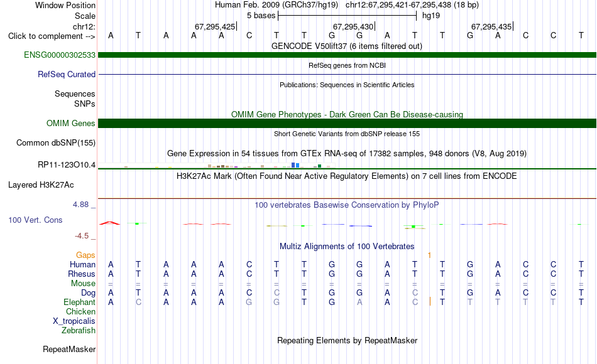Open the H3K27Ac Mark track title
597x364 pixels.
347,176
